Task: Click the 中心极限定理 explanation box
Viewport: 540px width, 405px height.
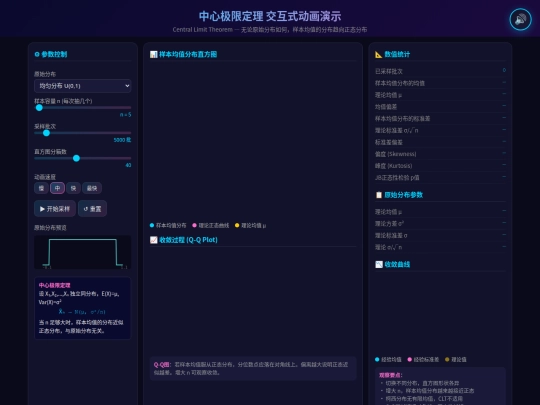Action: click(83, 308)
